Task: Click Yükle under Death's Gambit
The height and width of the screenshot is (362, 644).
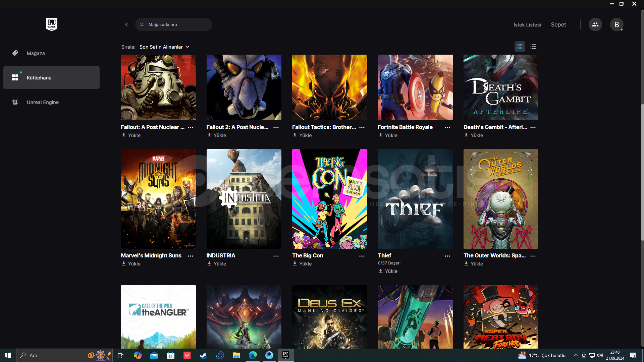Action: pyautogui.click(x=474, y=135)
